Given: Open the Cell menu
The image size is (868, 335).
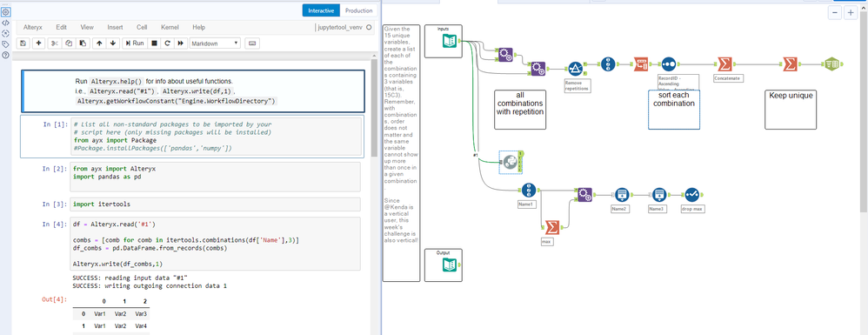Looking at the screenshot, I should pyautogui.click(x=142, y=27).
